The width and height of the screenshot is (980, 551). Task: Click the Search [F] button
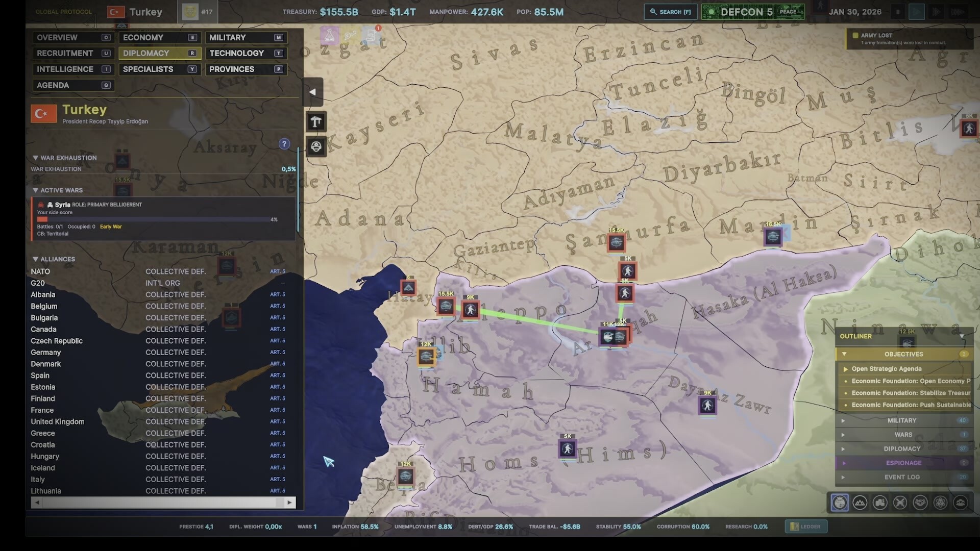click(x=671, y=12)
